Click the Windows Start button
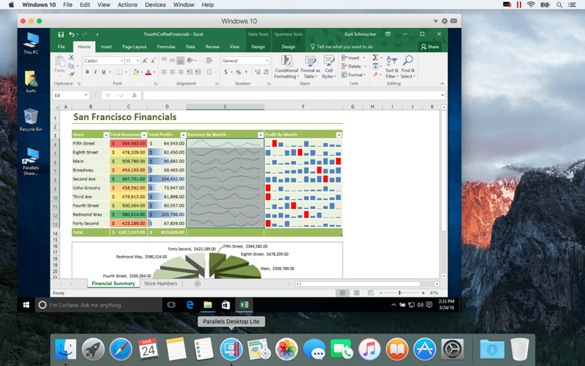Screen dimensions: 585x366 click(x=26, y=305)
